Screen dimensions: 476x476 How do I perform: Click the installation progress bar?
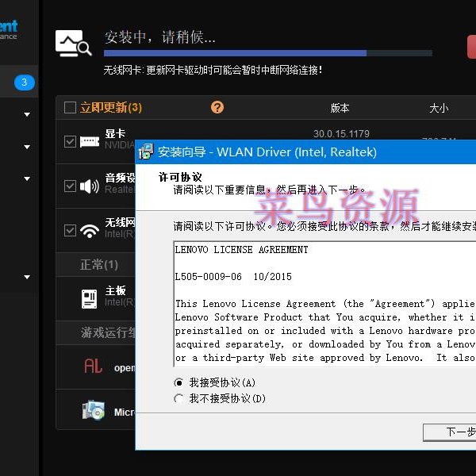pyautogui.click(x=268, y=53)
